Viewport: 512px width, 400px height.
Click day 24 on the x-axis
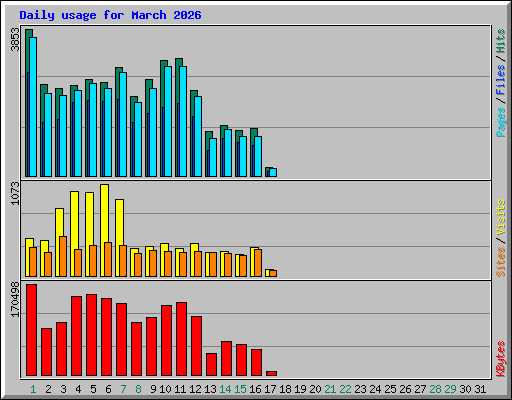(375, 389)
